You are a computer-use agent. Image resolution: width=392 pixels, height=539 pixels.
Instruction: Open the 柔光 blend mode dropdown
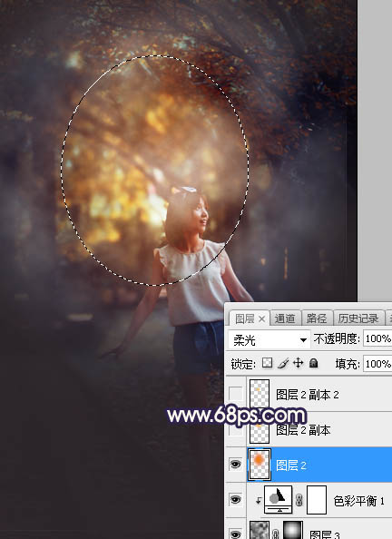click(269, 340)
